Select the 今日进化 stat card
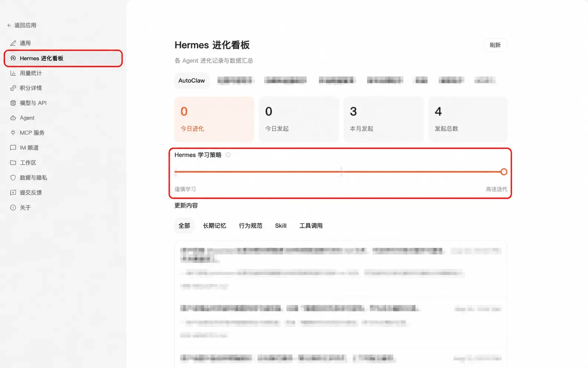The image size is (588, 368). pyautogui.click(x=214, y=119)
